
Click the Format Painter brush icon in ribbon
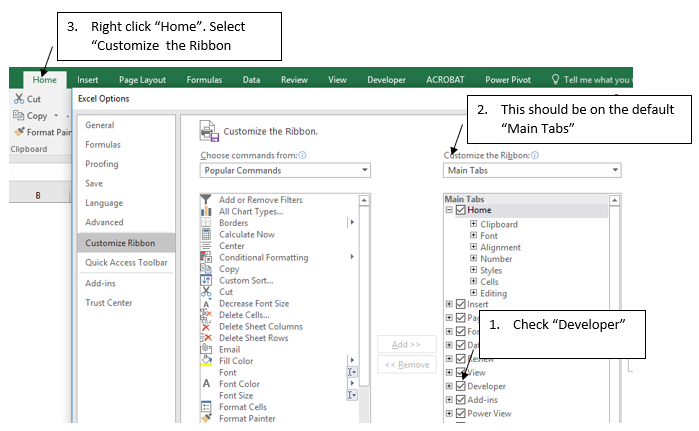[19, 131]
